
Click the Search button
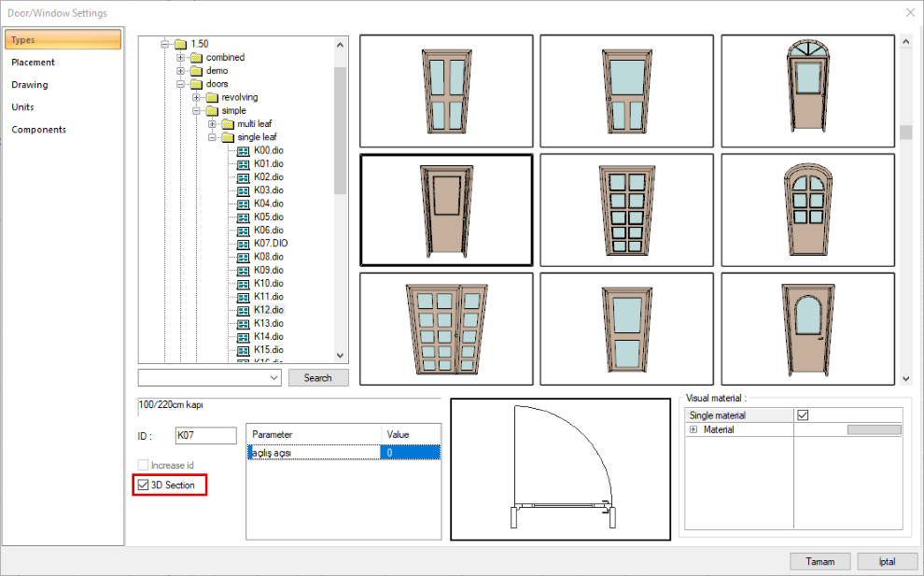(x=317, y=378)
